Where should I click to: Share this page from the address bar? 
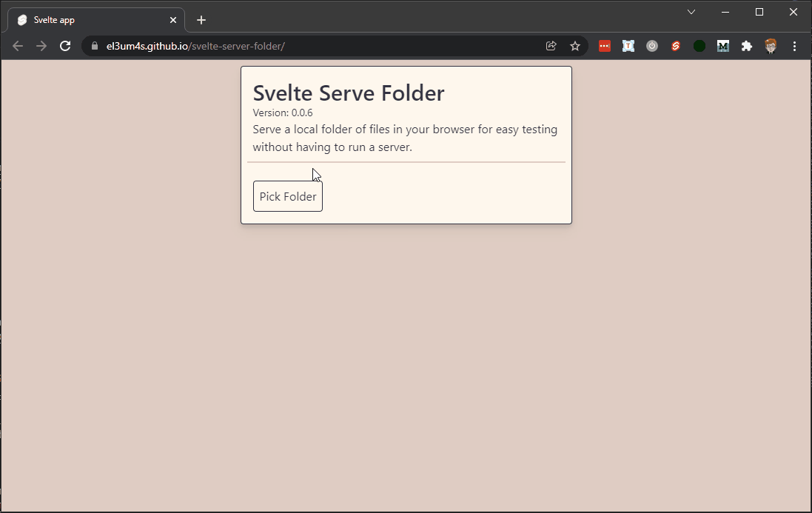tap(551, 46)
